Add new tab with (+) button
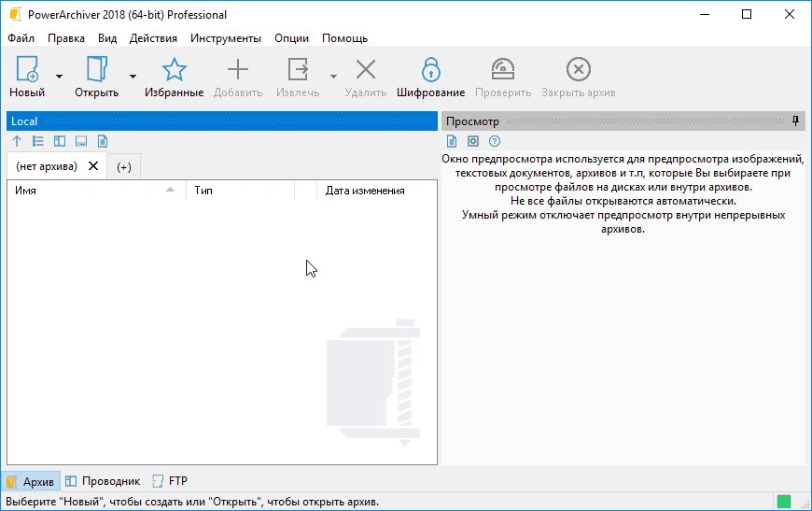This screenshot has height=511, width=812. coord(124,167)
